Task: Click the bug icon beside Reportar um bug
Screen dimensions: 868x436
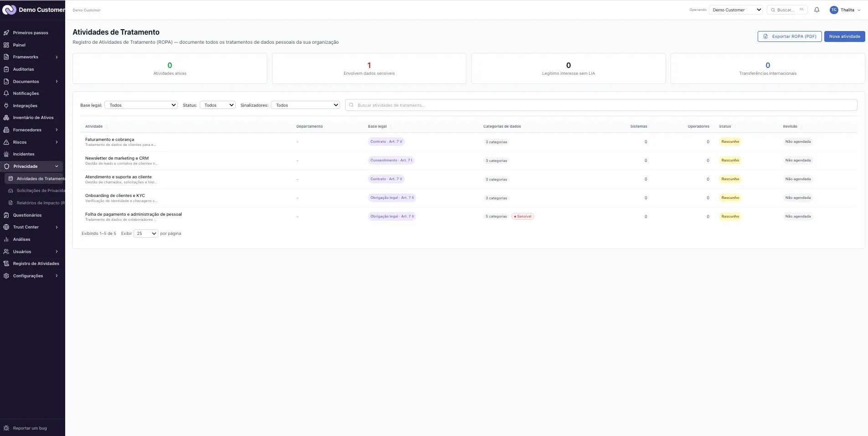Action: point(6,428)
